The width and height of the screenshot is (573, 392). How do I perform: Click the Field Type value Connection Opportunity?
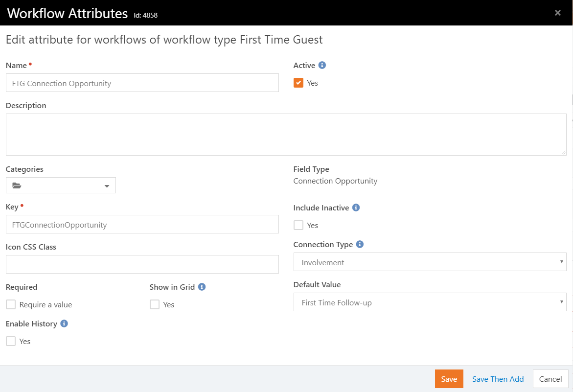coord(335,181)
